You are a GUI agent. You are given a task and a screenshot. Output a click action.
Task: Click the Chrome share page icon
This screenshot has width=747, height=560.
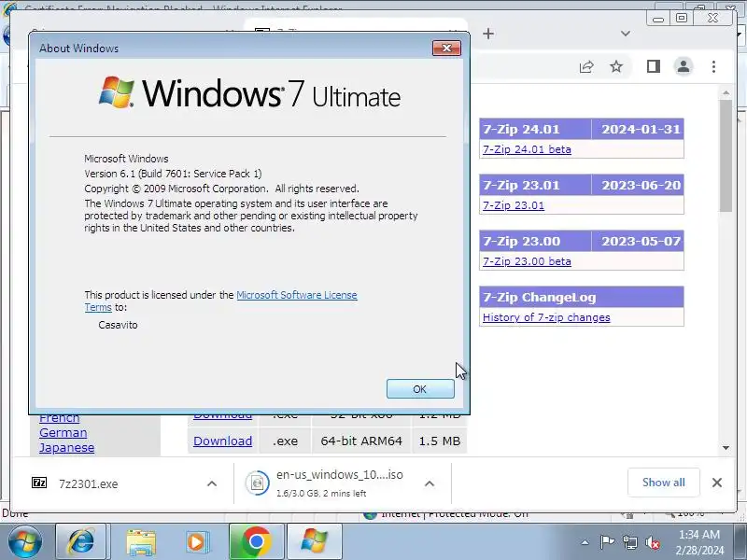tap(586, 66)
